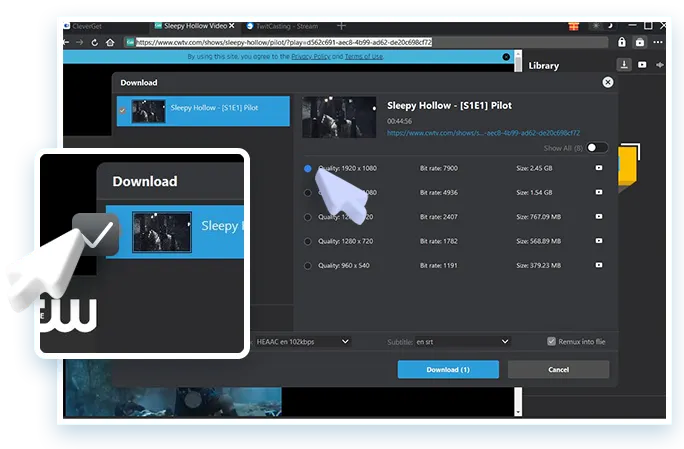The height and width of the screenshot is (449, 684).
Task: Click video icon for 767.09 MB row
Action: click(599, 216)
